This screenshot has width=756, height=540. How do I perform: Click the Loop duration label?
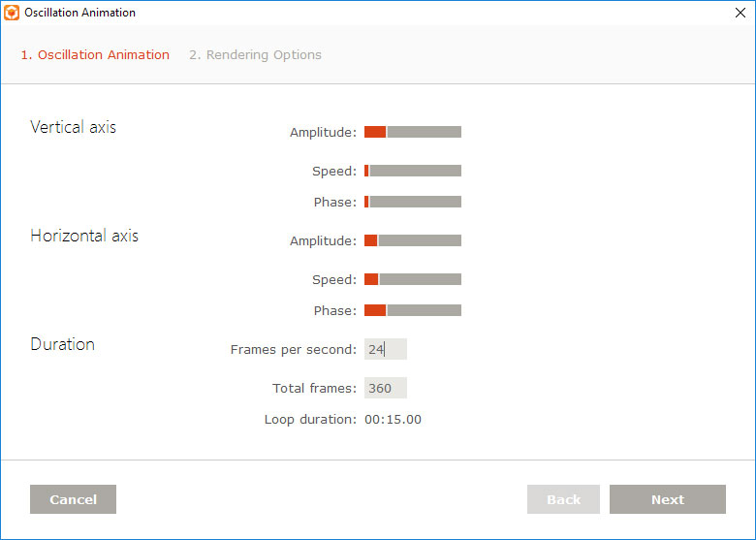click(310, 420)
